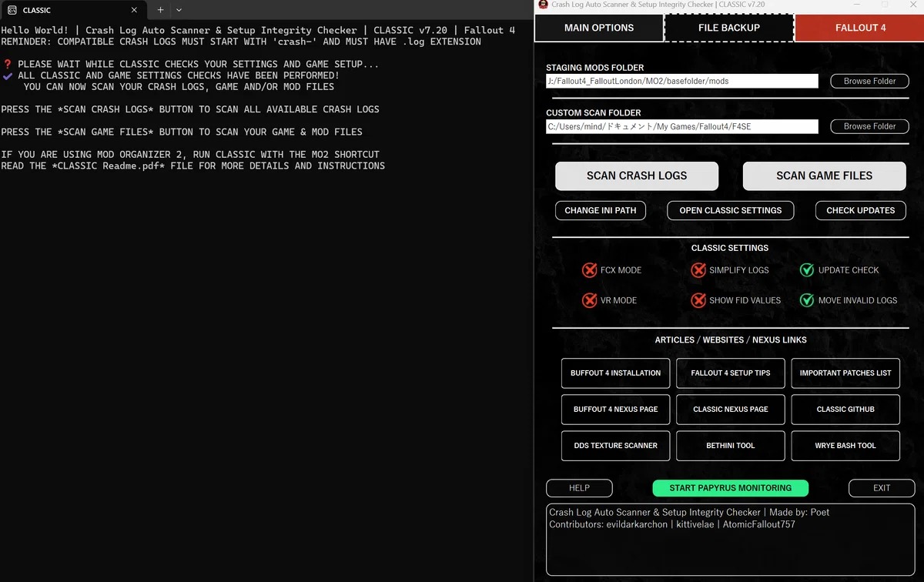This screenshot has height=582, width=924.
Task: Click the REMINDER line in terminal
Action: click(x=241, y=42)
